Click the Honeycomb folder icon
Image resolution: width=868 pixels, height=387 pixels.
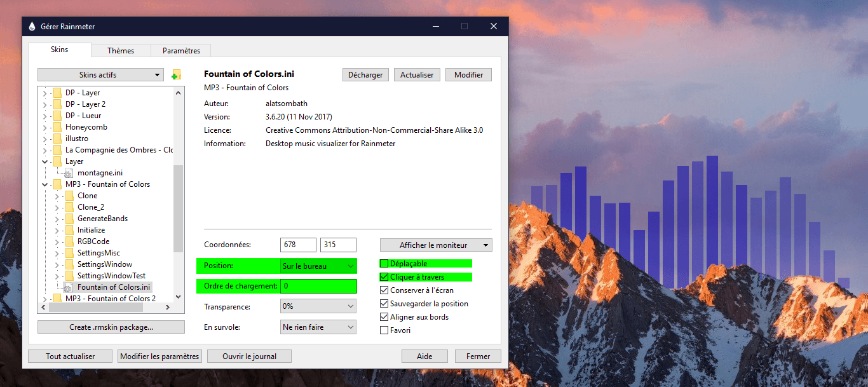57,127
